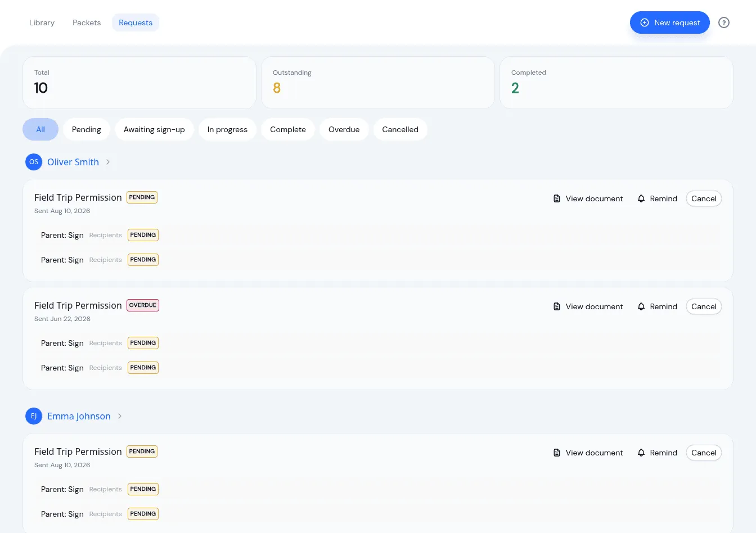Click the Outstanding 8 summary card
This screenshot has width=756, height=533.
378,83
